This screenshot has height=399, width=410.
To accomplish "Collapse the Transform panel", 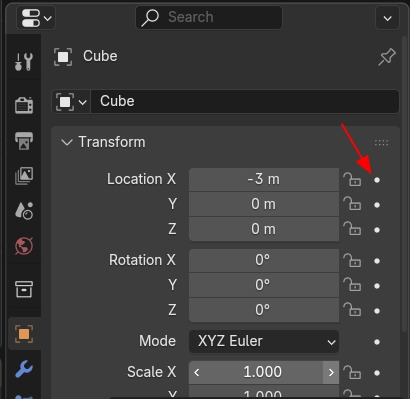I will click(67, 143).
